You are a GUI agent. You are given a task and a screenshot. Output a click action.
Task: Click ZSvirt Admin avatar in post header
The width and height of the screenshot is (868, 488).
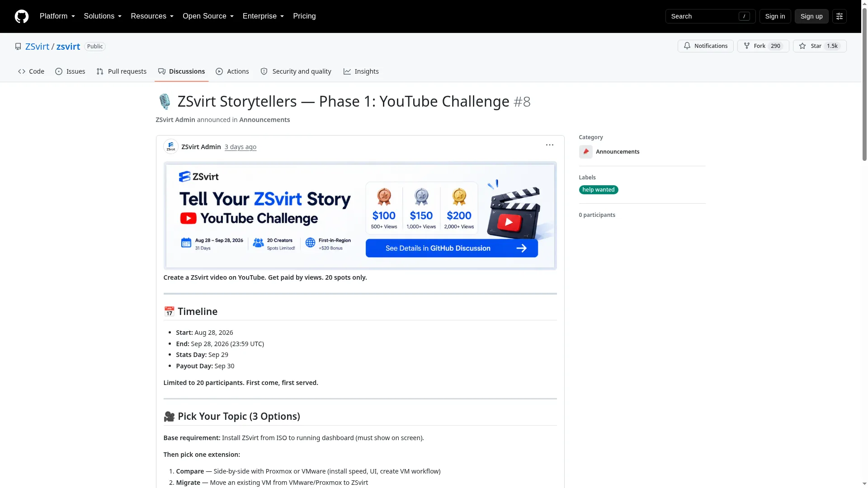point(171,147)
